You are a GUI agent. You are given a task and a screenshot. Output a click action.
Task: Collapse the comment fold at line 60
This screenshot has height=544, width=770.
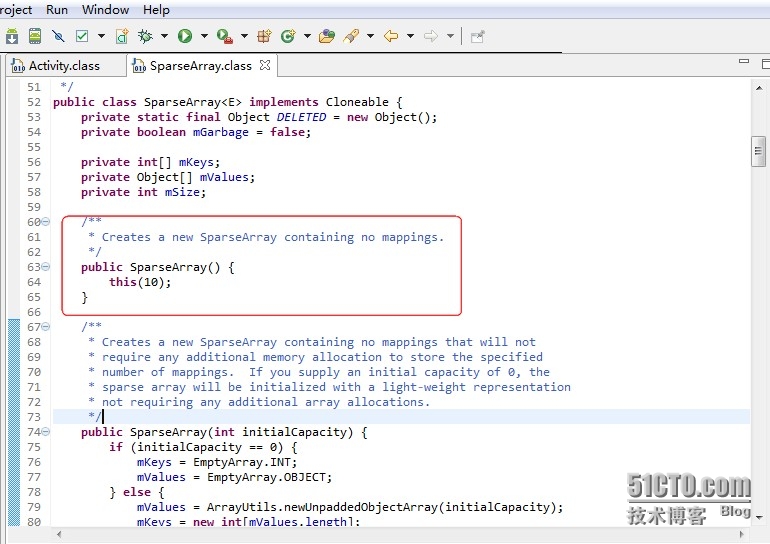click(x=46, y=221)
